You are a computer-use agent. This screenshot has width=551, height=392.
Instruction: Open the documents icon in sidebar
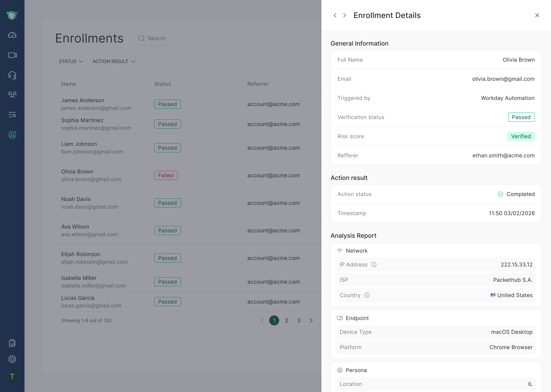12,343
